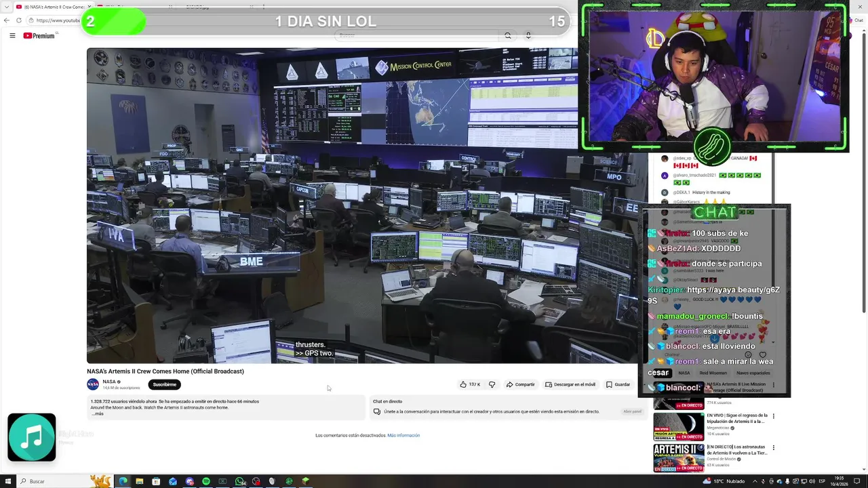Reload the page with the refresh icon
The height and width of the screenshot is (488, 868).
(x=18, y=20)
